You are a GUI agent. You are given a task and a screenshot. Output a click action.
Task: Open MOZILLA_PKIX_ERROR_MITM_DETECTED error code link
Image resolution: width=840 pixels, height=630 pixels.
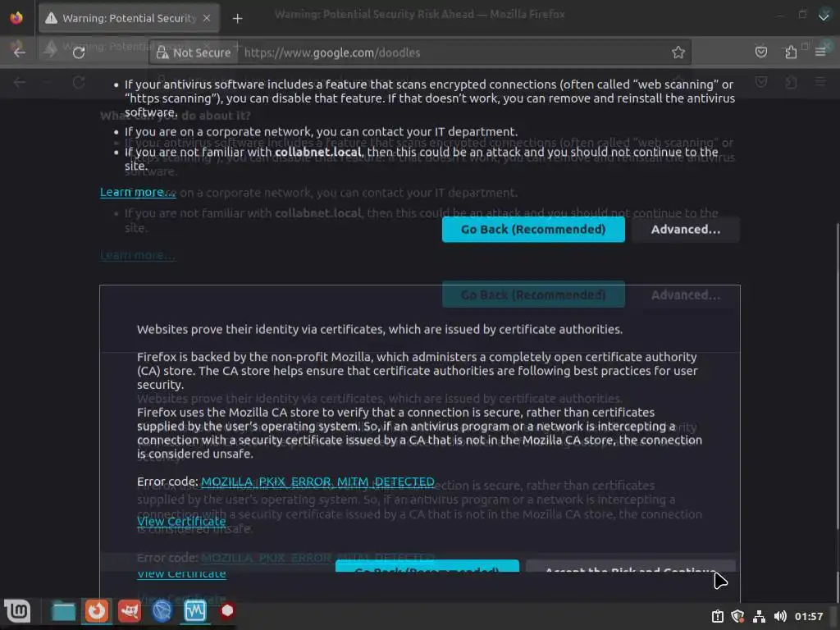pyautogui.click(x=317, y=482)
